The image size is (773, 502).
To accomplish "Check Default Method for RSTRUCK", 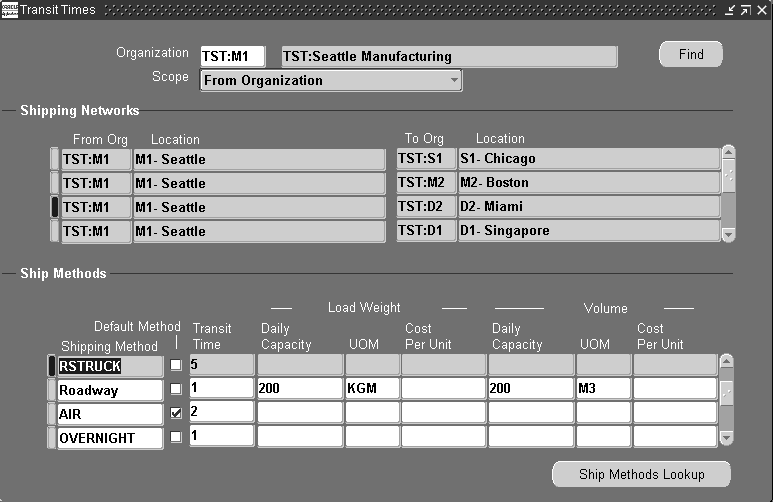I will (x=176, y=365).
